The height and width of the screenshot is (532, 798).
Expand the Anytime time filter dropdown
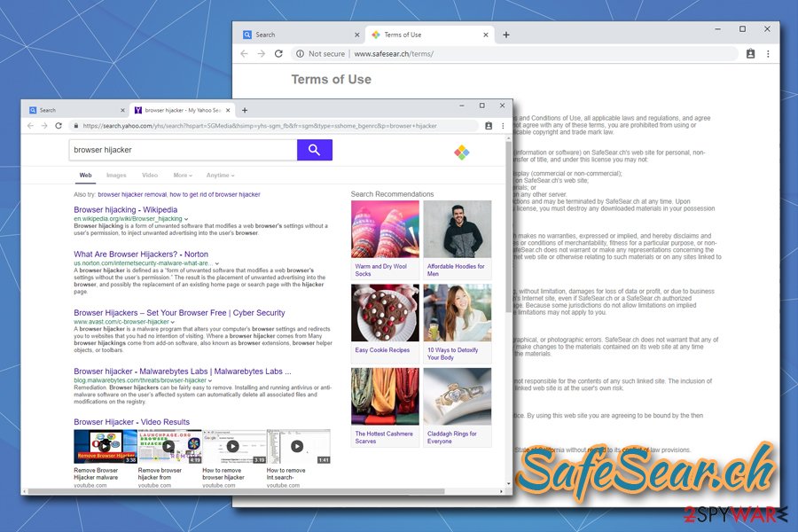coord(221,176)
